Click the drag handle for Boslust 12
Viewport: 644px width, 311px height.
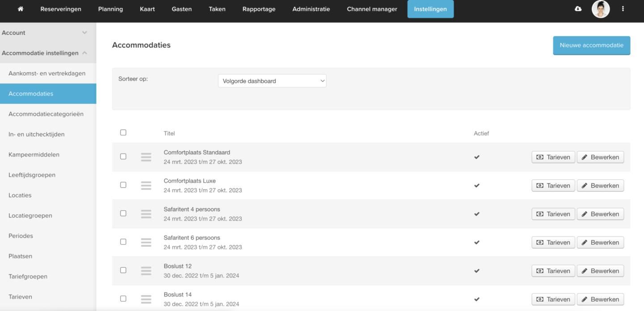point(146,271)
